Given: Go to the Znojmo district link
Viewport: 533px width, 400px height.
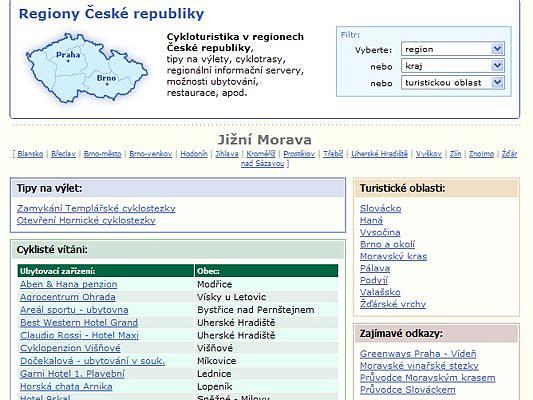Looking at the screenshot, I should coord(481,154).
